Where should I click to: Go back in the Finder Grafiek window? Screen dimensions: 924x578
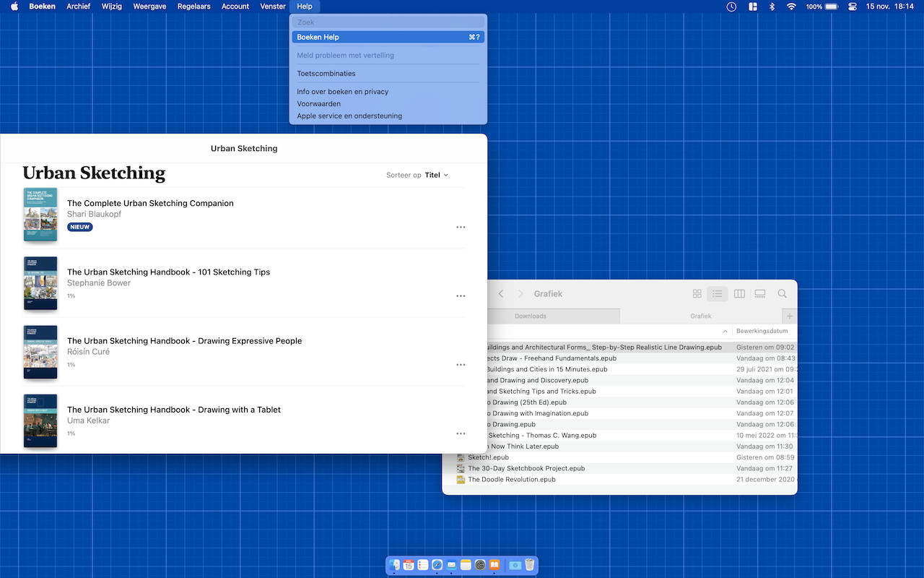click(x=501, y=294)
